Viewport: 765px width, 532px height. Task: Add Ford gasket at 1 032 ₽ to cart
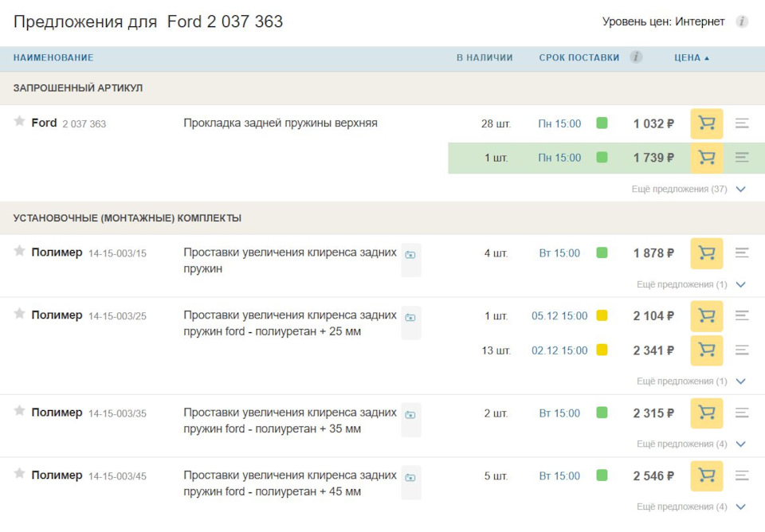pyautogui.click(x=706, y=123)
